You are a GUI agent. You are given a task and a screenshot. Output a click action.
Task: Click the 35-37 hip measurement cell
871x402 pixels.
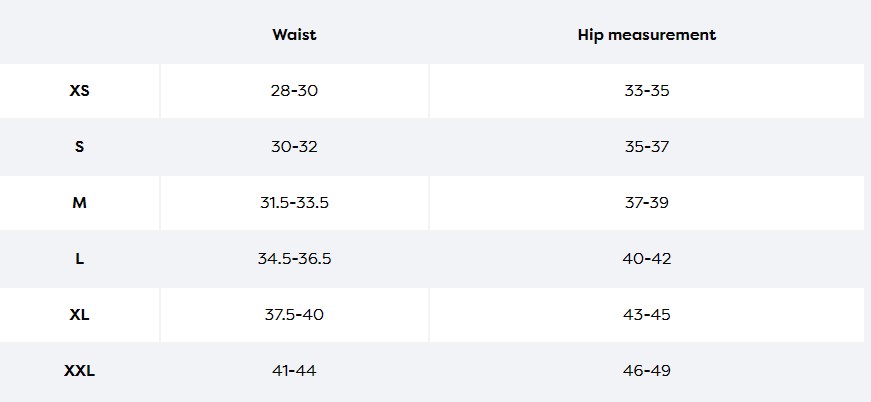(646, 146)
